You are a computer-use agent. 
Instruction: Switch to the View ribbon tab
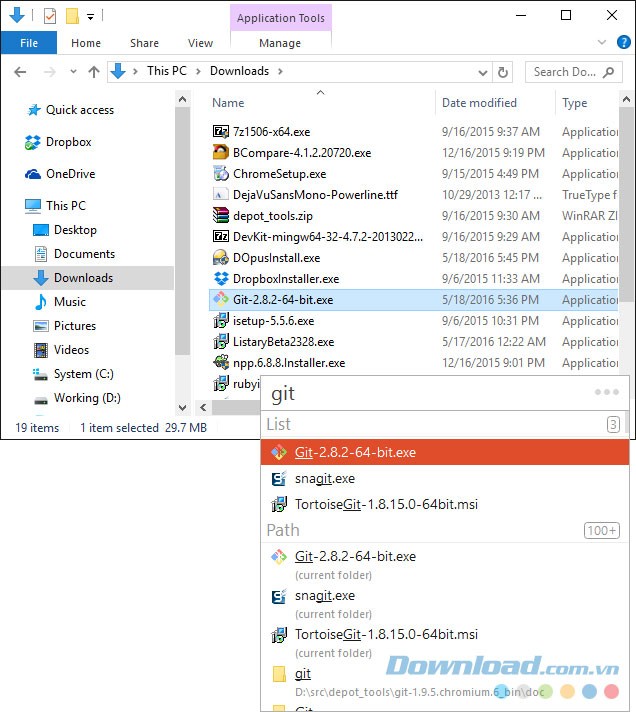point(200,43)
